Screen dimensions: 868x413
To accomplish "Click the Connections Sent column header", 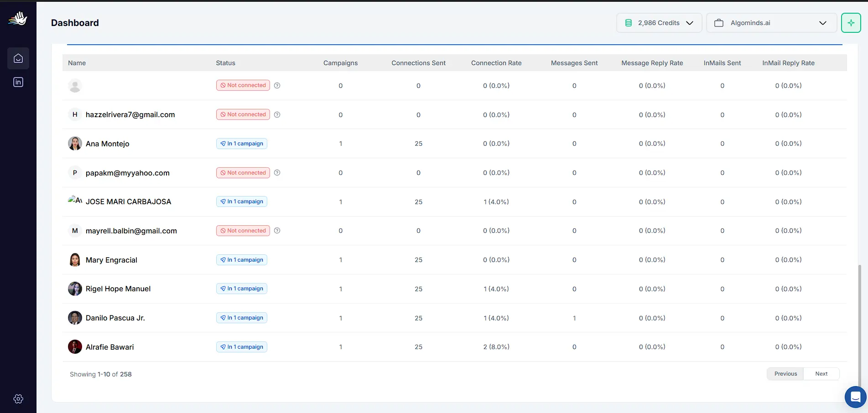I will click(418, 63).
